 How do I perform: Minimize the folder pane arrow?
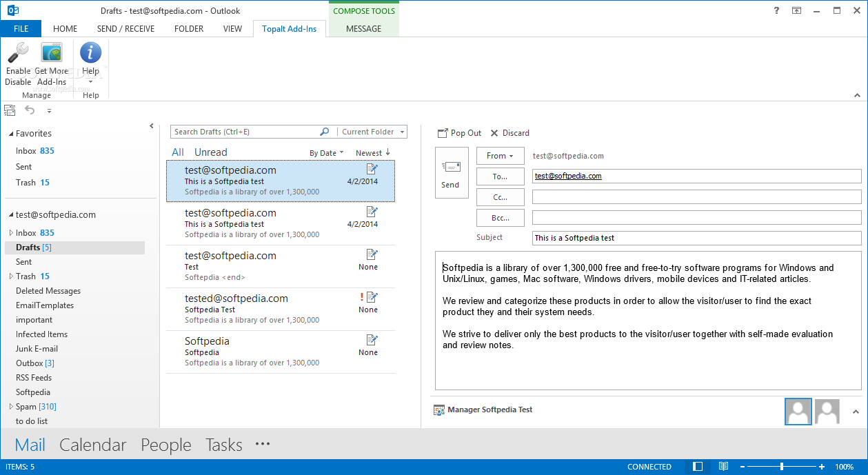click(x=152, y=126)
